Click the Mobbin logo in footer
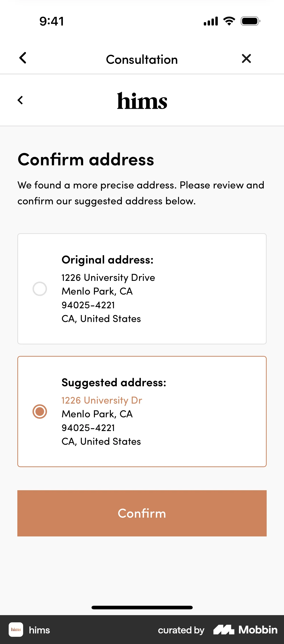This screenshot has width=284, height=644. click(245, 630)
